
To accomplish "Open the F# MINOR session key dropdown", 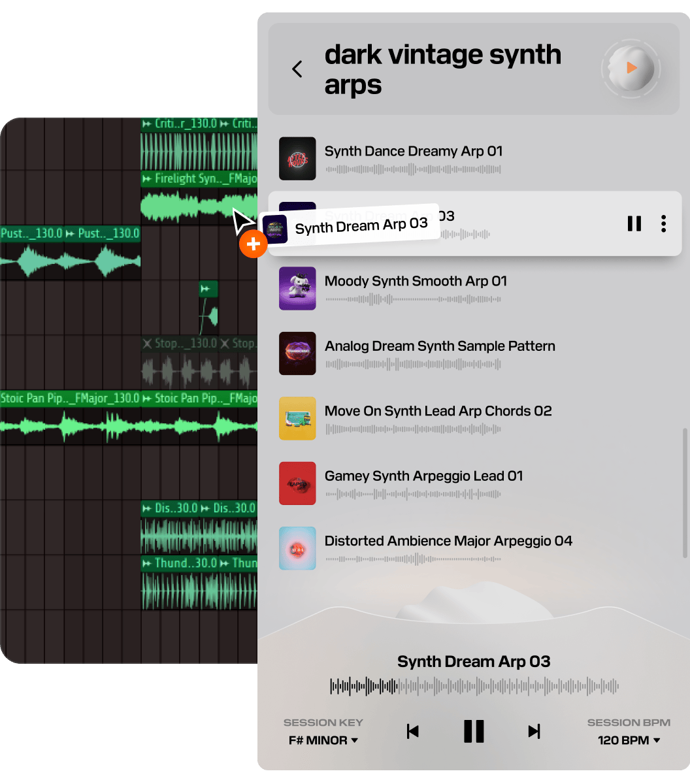I will pos(323,740).
